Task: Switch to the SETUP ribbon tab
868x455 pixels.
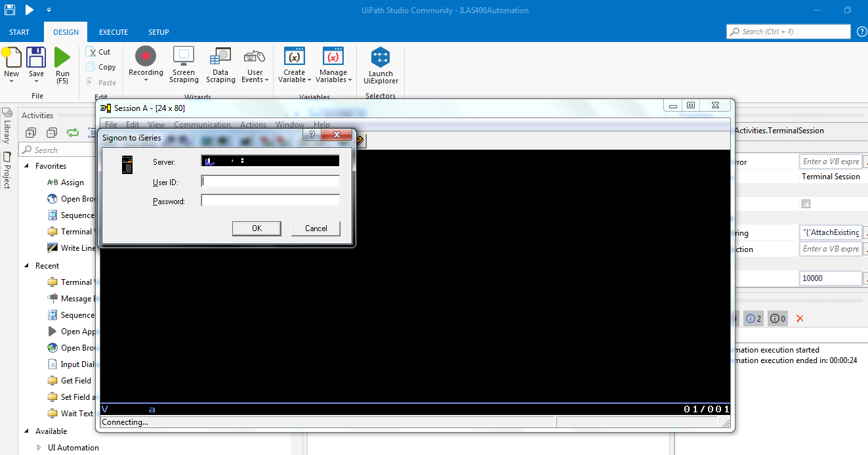Action: click(158, 32)
